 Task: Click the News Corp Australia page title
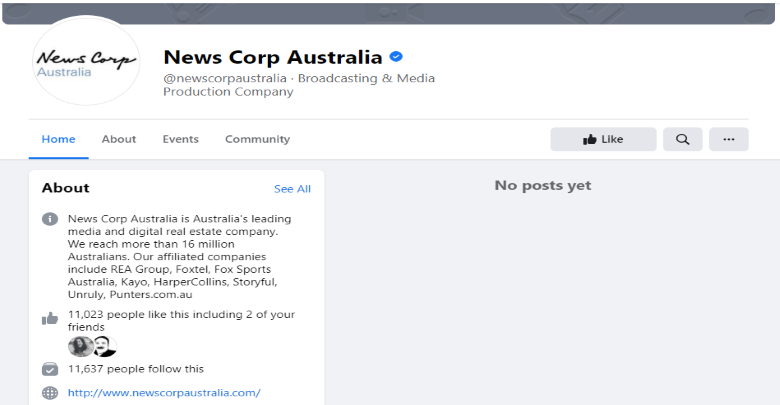click(273, 57)
